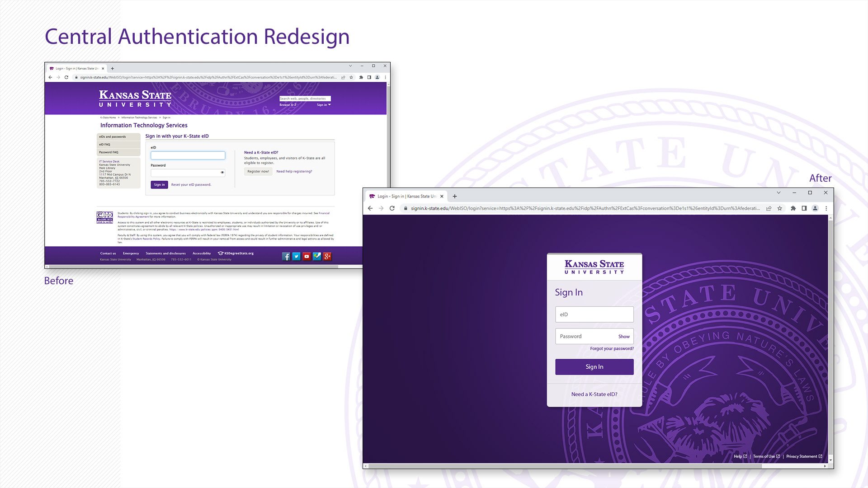
Task: Open the profile avatar in After browser
Action: click(x=815, y=208)
